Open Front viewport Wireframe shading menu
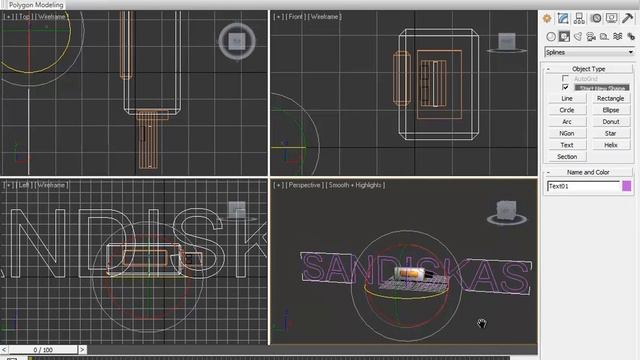This screenshot has height=360, width=640. click(x=324, y=17)
